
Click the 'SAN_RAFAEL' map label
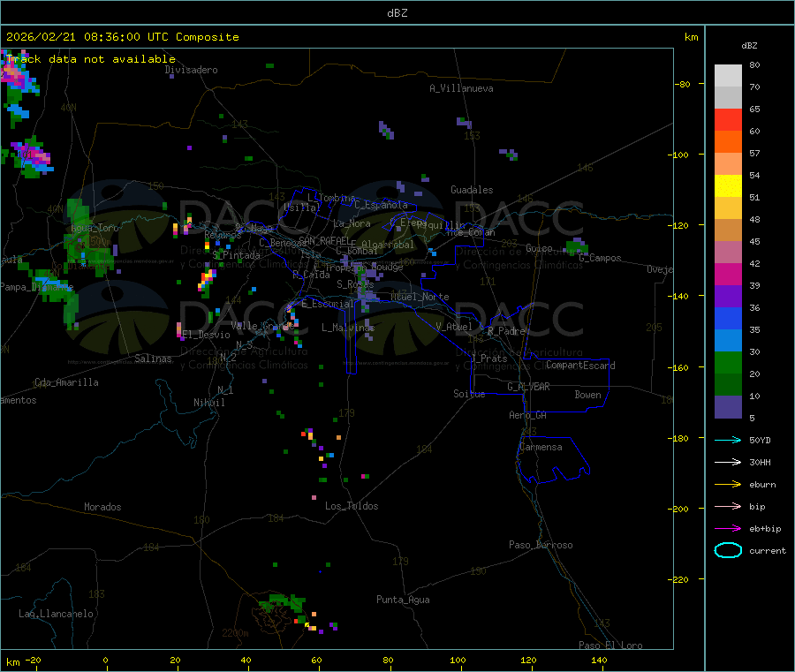pyautogui.click(x=325, y=240)
